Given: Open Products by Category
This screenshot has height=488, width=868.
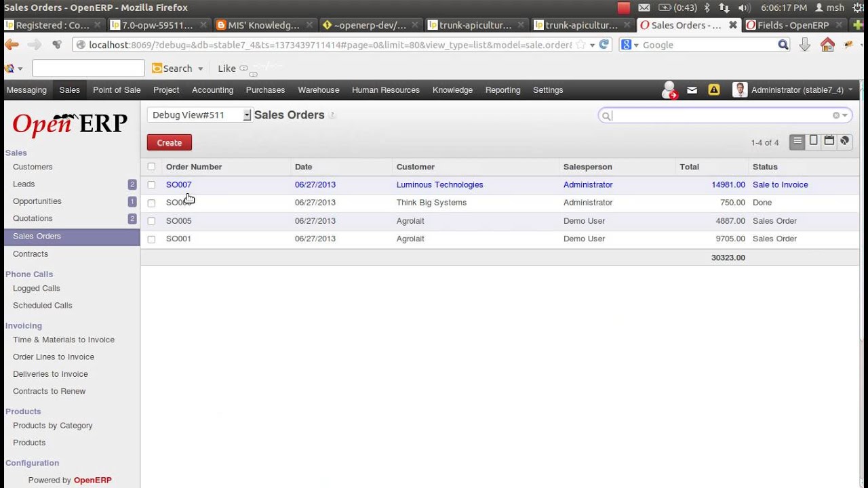Looking at the screenshot, I should [53, 426].
